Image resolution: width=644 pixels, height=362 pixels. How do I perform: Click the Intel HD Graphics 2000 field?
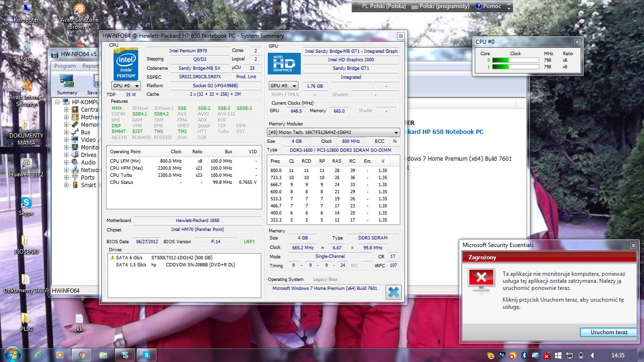point(351,60)
